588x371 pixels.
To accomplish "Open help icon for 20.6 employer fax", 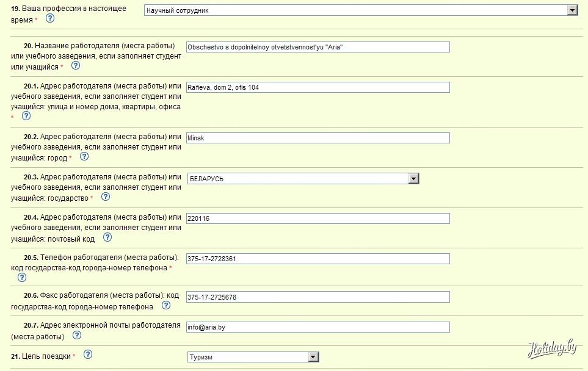I will (x=165, y=306).
